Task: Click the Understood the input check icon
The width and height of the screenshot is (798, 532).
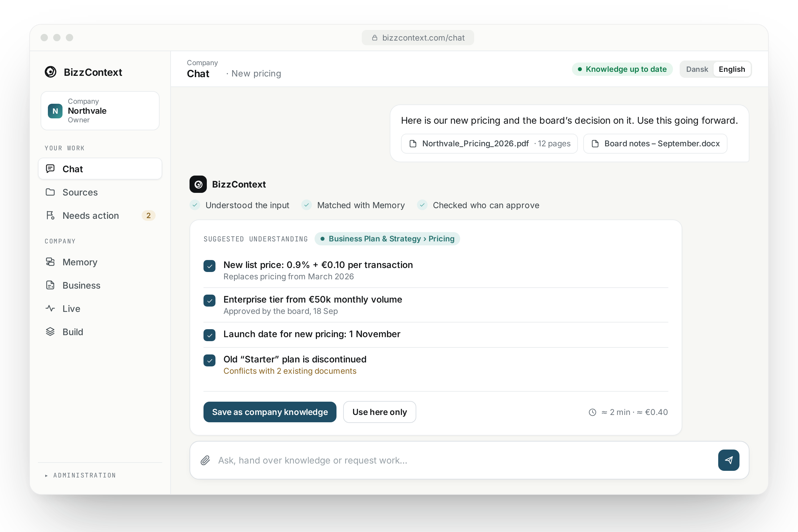Action: point(195,205)
